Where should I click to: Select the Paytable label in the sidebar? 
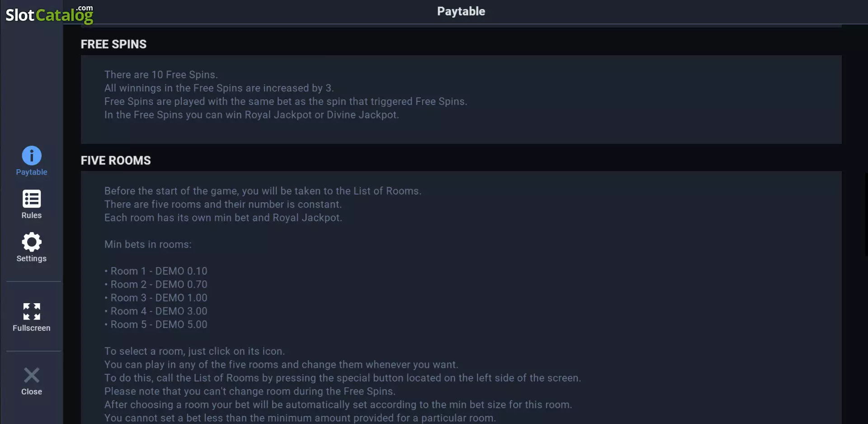[32, 172]
